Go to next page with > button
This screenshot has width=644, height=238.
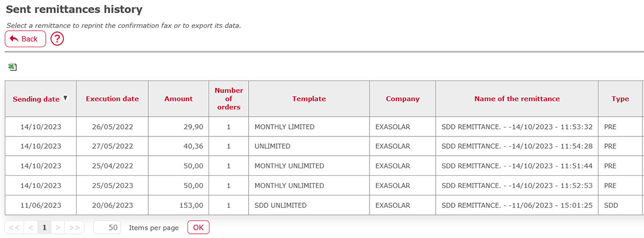point(58,227)
